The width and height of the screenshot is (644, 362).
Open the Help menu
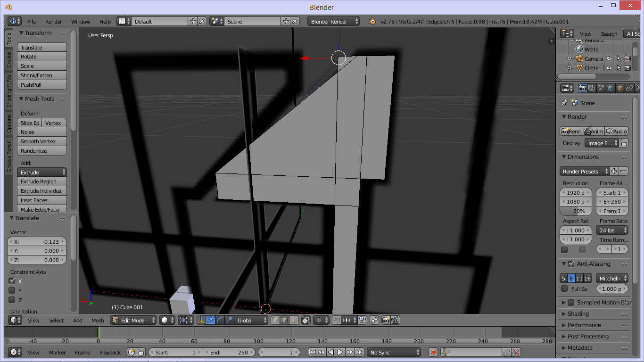click(x=105, y=22)
